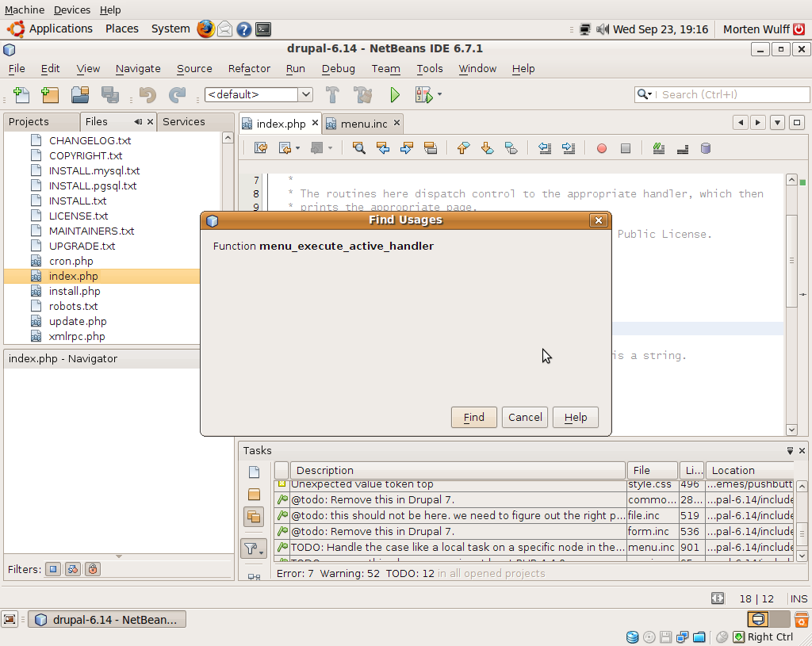Click Find in Find Usages dialog
812x646 pixels.
(474, 417)
